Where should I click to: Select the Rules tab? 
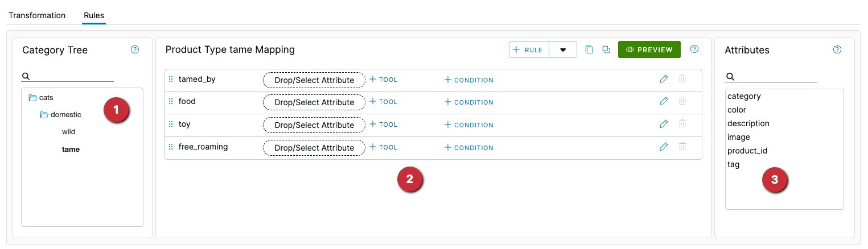tap(94, 15)
